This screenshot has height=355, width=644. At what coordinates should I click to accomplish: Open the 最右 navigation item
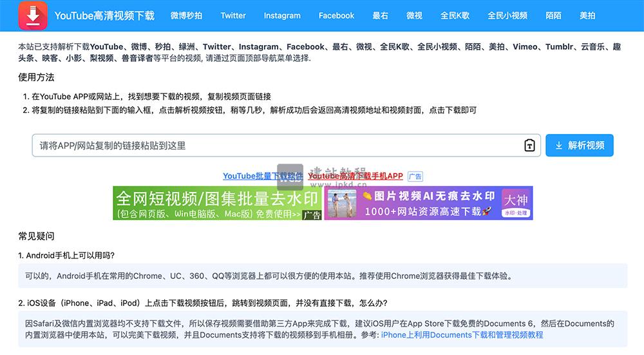(380, 15)
